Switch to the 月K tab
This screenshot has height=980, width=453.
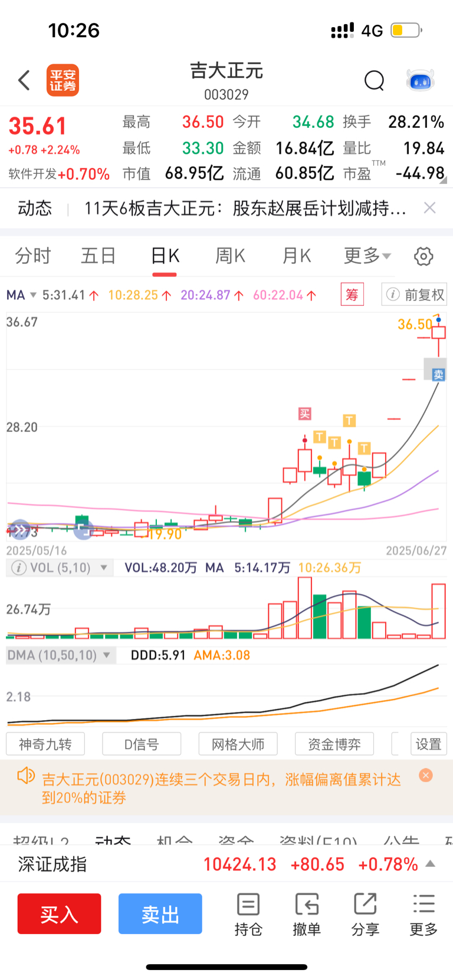[x=296, y=256]
